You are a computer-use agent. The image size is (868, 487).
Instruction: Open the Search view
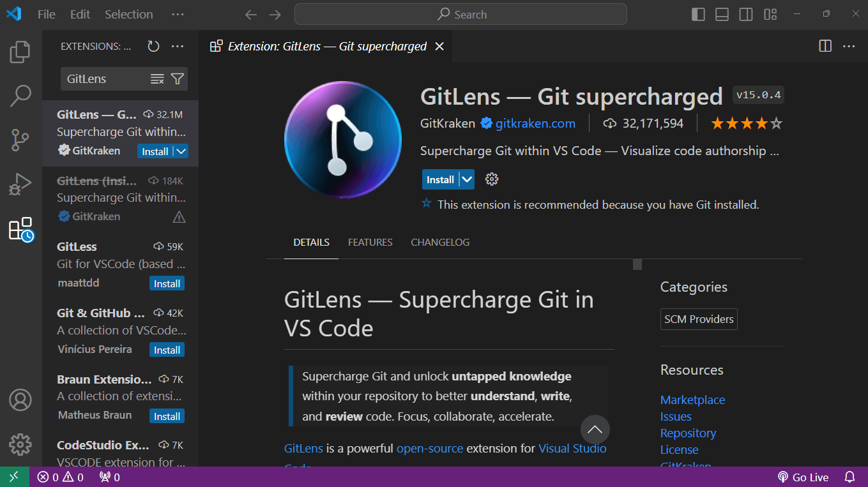(x=20, y=95)
